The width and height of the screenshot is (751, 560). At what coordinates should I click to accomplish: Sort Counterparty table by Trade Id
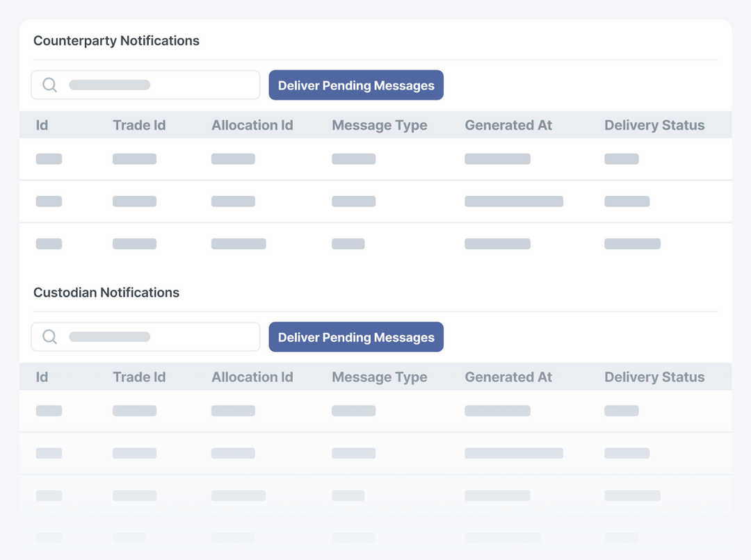139,125
